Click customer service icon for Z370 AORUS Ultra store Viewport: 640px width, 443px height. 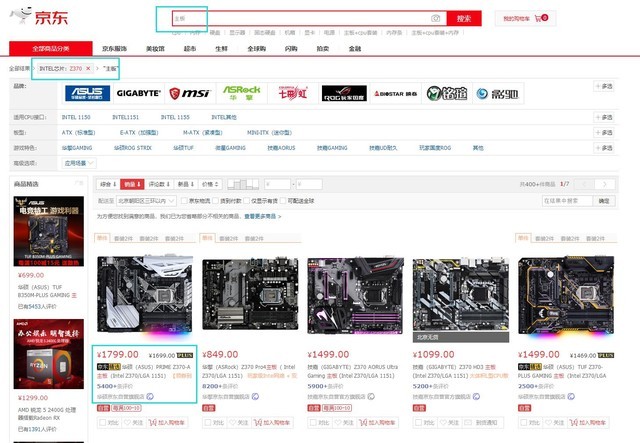(371, 396)
